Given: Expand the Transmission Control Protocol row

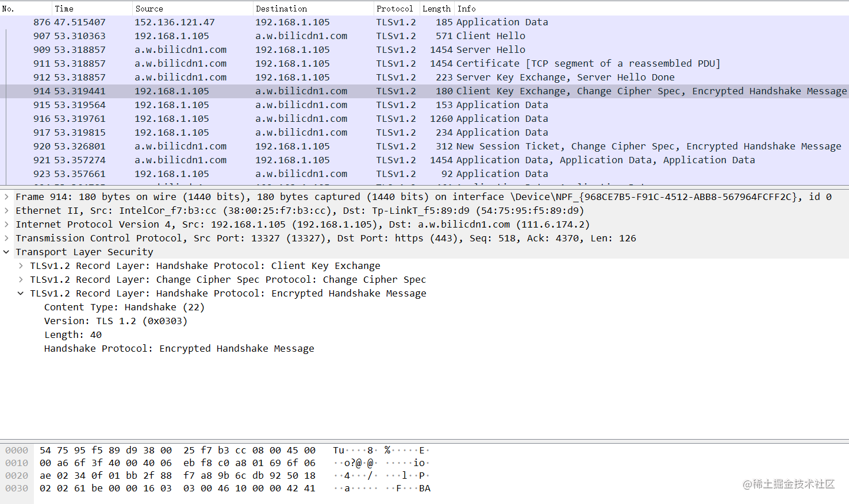Looking at the screenshot, I should [6, 238].
